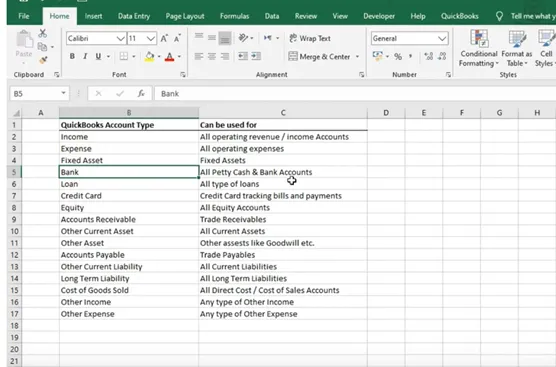Apply red font color A
Image resolution: width=556 pixels, height=367 pixels.
point(169,57)
